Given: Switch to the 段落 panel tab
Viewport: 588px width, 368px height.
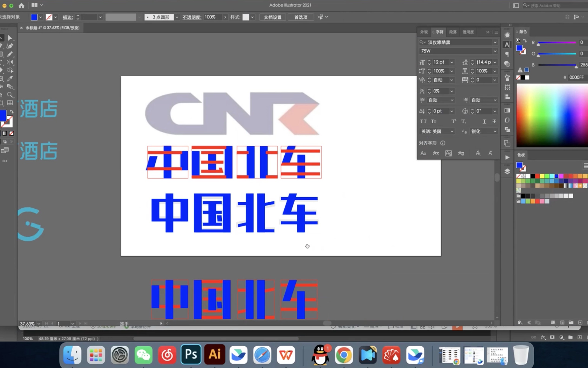Looking at the screenshot, I should (x=453, y=32).
